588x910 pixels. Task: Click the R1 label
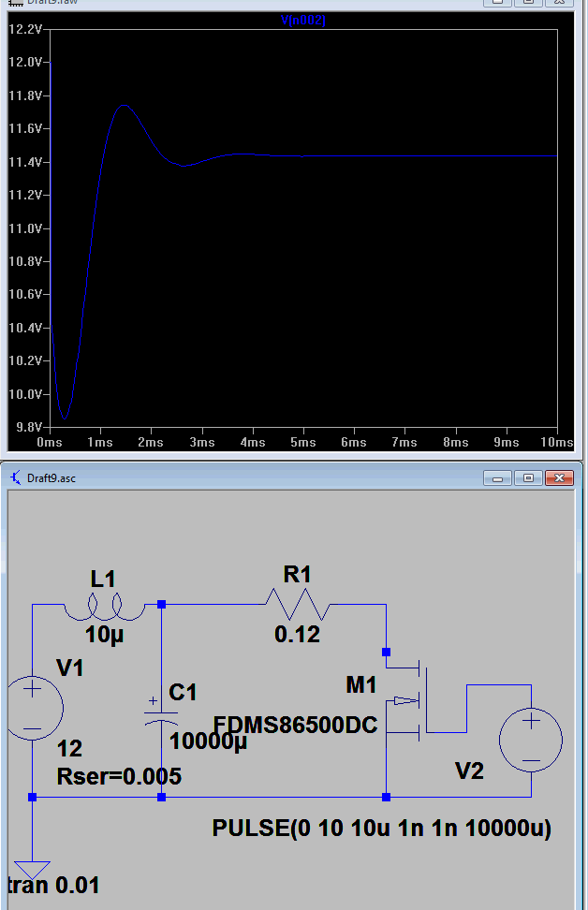pyautogui.click(x=297, y=575)
